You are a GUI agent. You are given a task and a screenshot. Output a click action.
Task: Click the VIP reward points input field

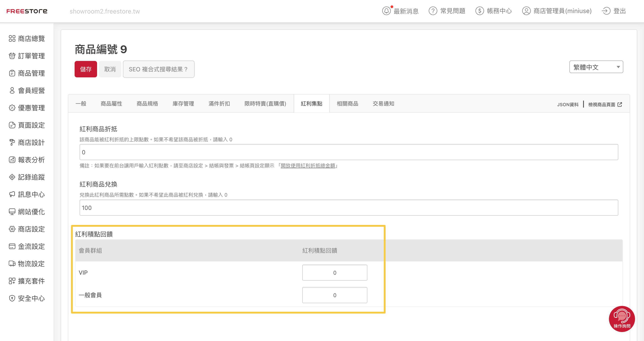pos(335,273)
